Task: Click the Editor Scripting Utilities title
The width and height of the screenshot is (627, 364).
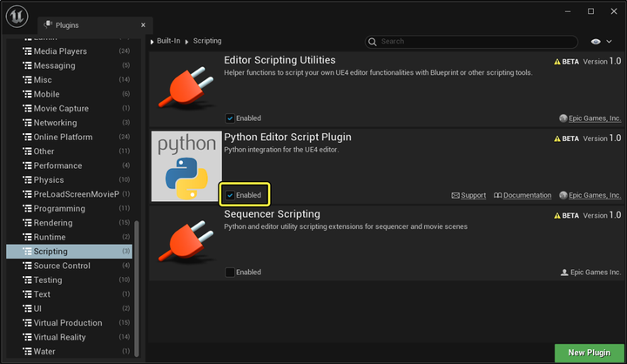Action: click(280, 60)
